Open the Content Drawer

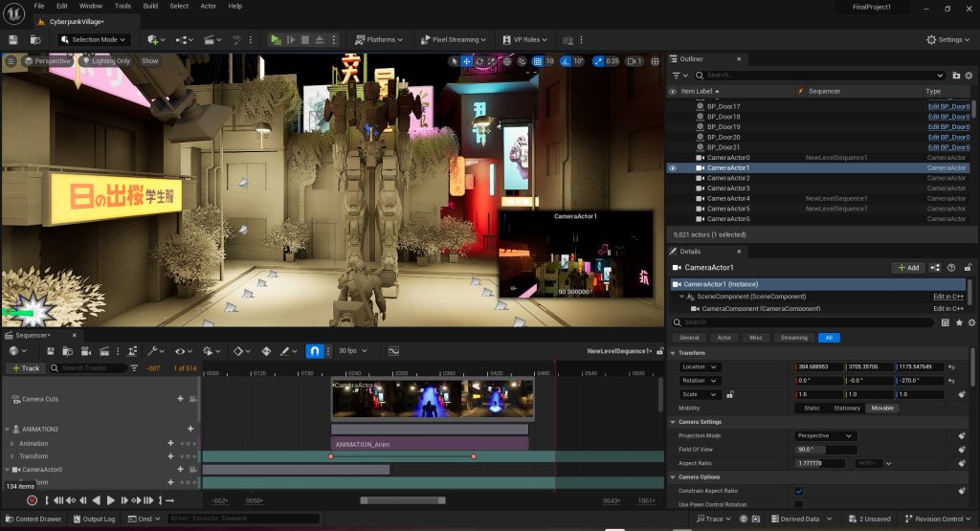point(33,519)
